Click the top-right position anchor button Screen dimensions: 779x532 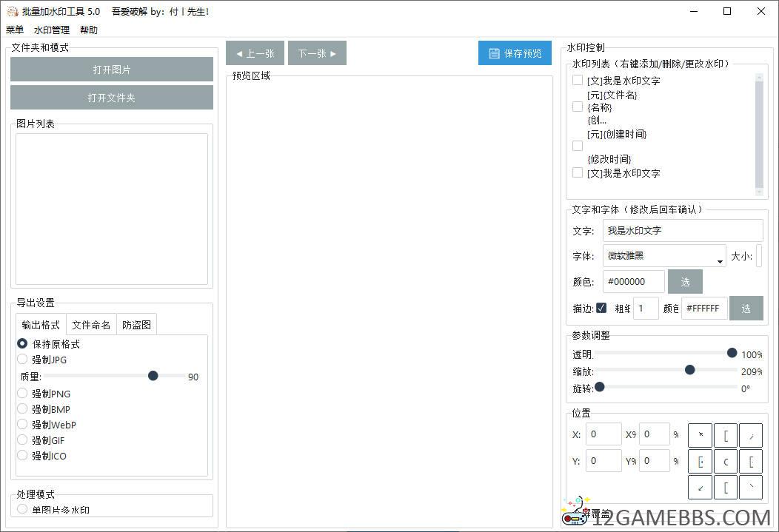pos(750,435)
